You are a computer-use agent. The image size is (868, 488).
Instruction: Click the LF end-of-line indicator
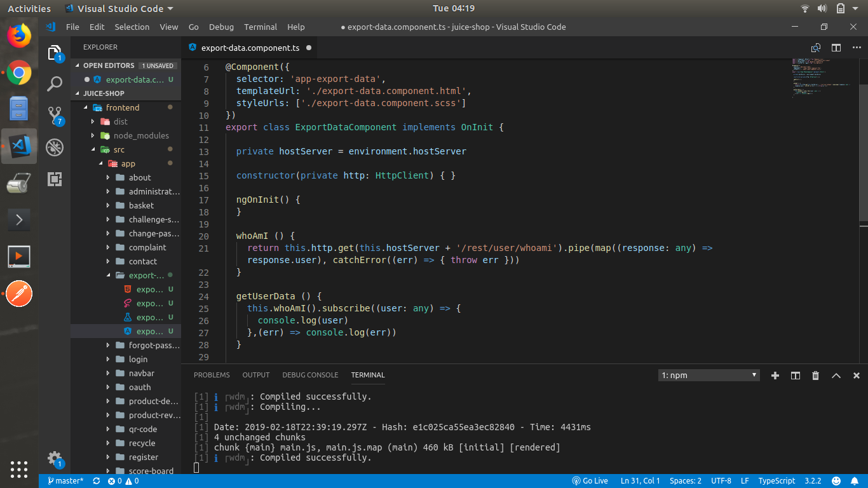point(745,481)
